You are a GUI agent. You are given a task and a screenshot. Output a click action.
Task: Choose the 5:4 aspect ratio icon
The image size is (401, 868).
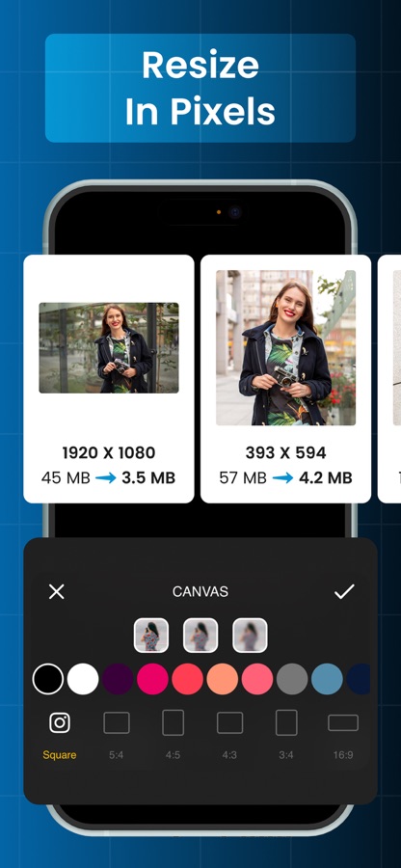pos(117,723)
